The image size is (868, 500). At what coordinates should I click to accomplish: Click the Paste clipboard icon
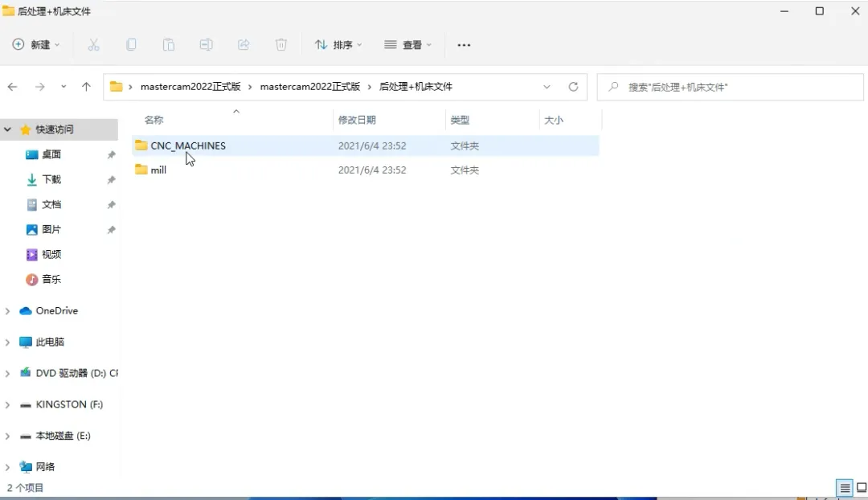169,45
